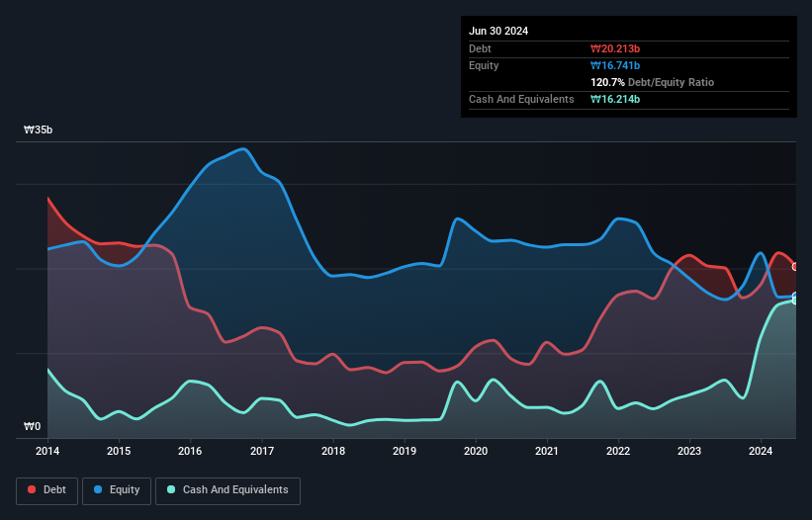Select the teal Cash endpoint marker on the chart

coord(795,301)
